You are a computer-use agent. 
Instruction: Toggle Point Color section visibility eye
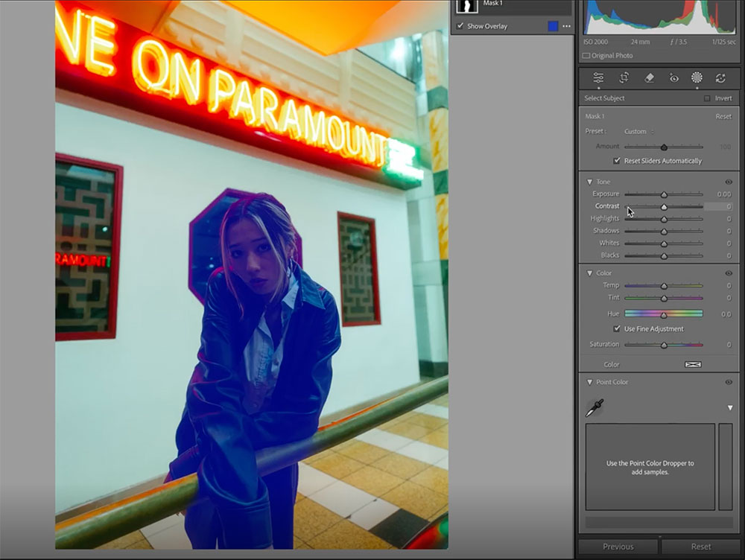point(729,382)
